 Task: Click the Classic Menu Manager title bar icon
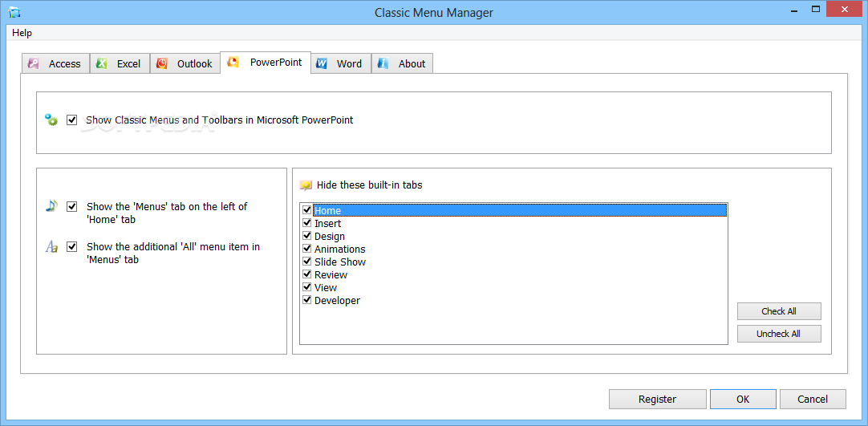(x=14, y=12)
